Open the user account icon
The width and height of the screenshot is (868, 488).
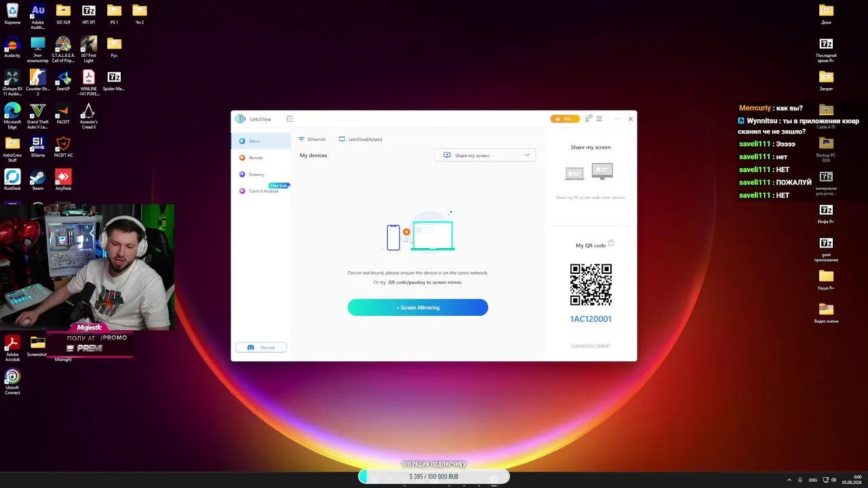[588, 119]
